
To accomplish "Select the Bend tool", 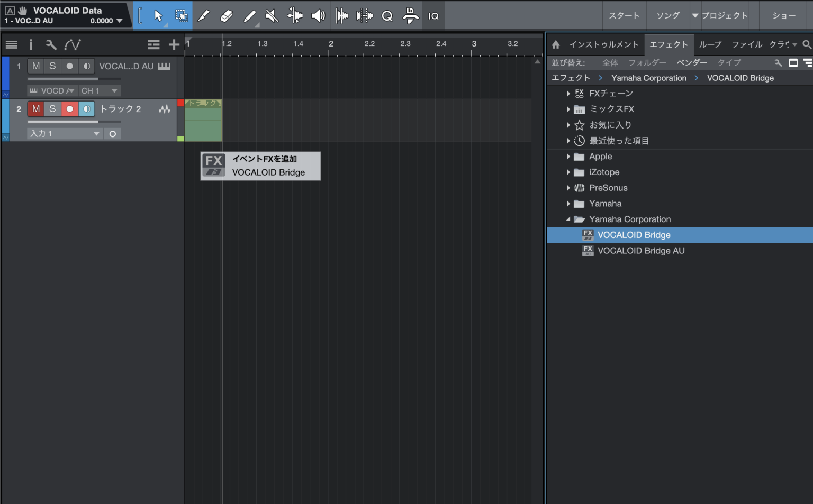I will [x=295, y=15].
